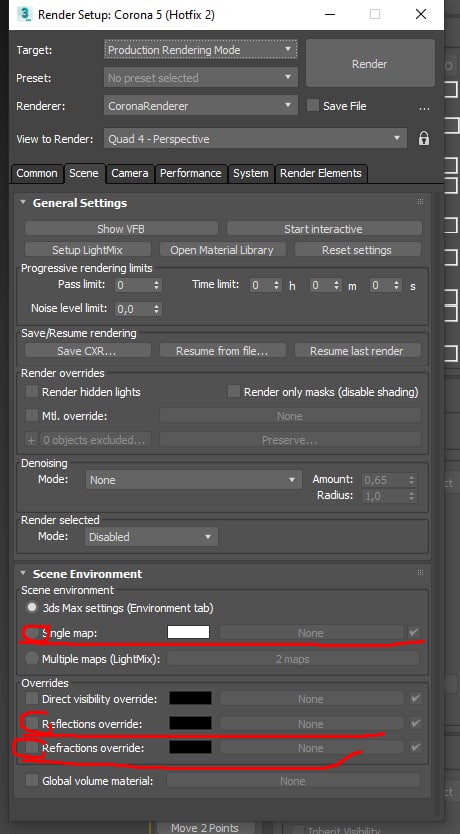
Task: Select Multiple maps (LightMix) radio button
Action: 32,659
